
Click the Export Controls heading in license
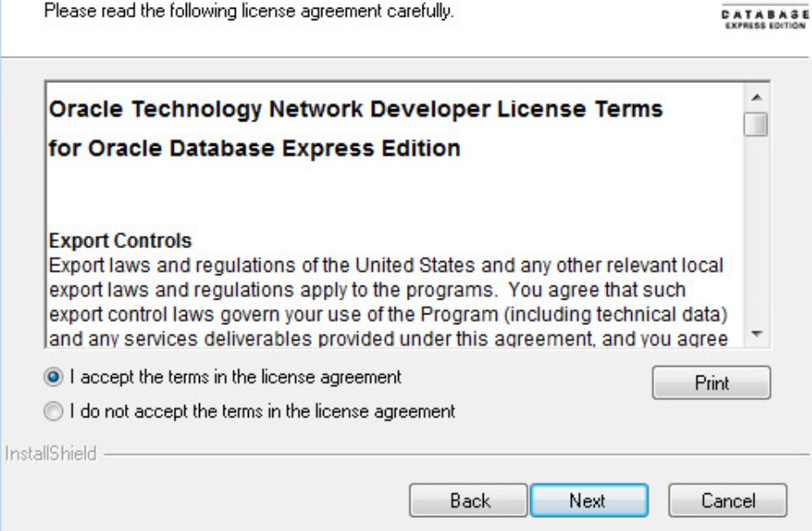coord(120,241)
